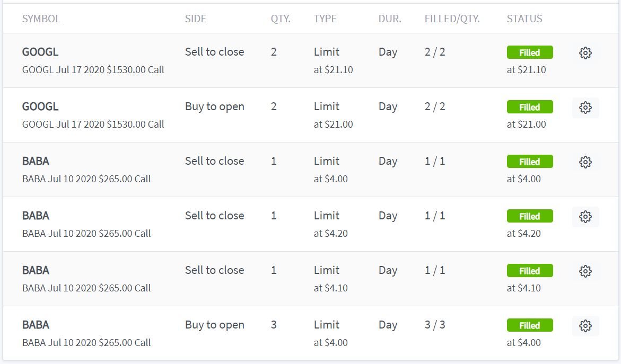Open gear settings for GOOGL sell order
Image resolution: width=621 pixels, height=364 pixels.
point(585,52)
